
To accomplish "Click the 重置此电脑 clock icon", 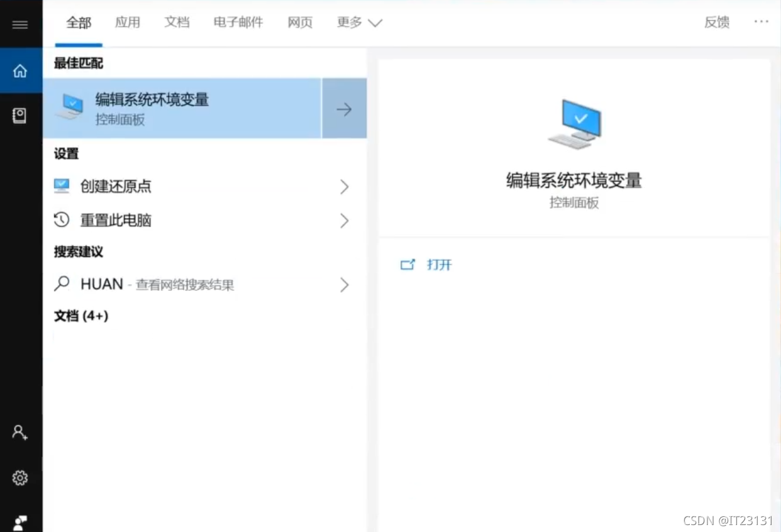I will click(x=61, y=220).
